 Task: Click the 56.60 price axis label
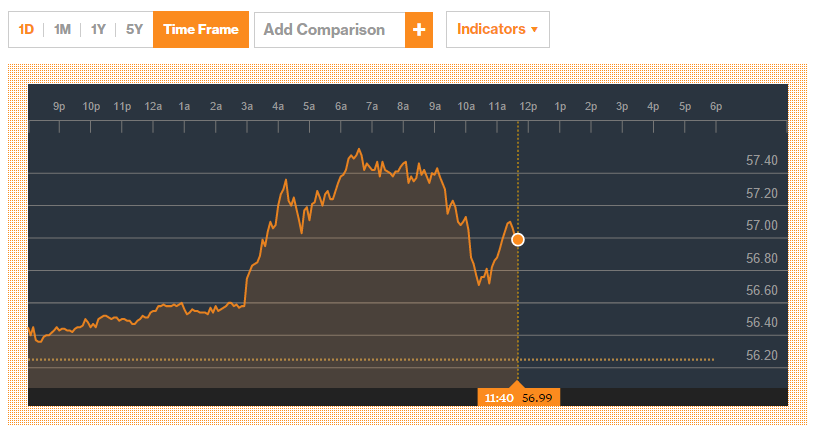762,291
